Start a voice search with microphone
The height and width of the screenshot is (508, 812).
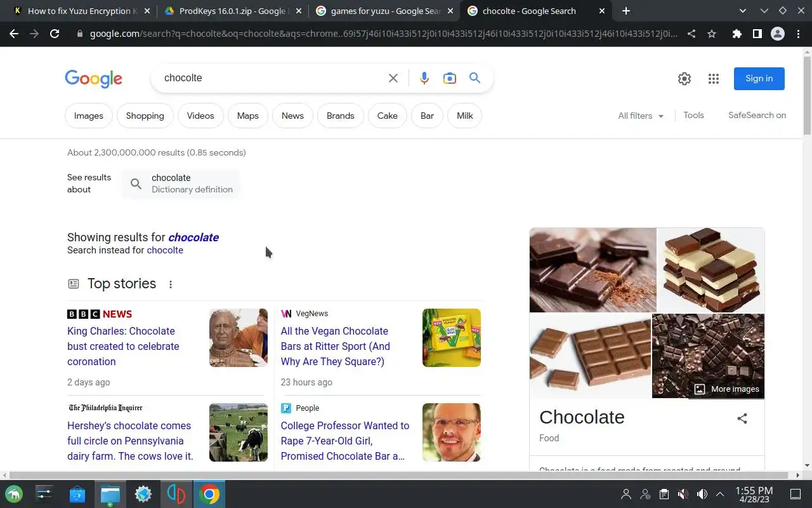point(424,78)
